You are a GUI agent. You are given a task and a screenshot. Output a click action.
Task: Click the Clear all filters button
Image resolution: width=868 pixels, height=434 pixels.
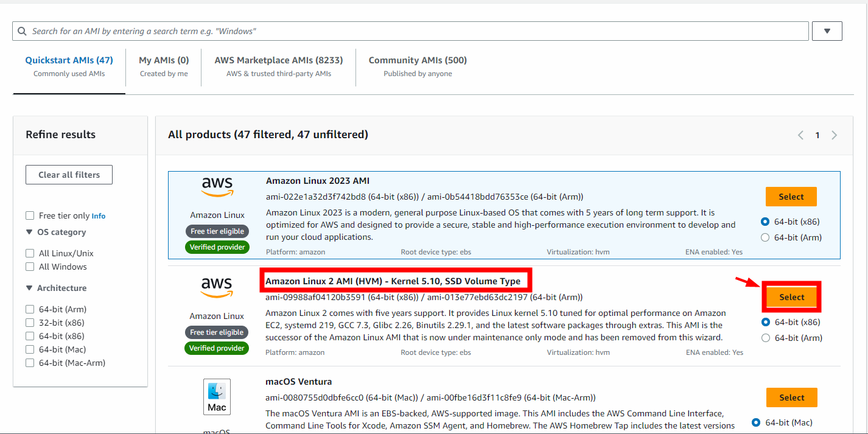[69, 175]
